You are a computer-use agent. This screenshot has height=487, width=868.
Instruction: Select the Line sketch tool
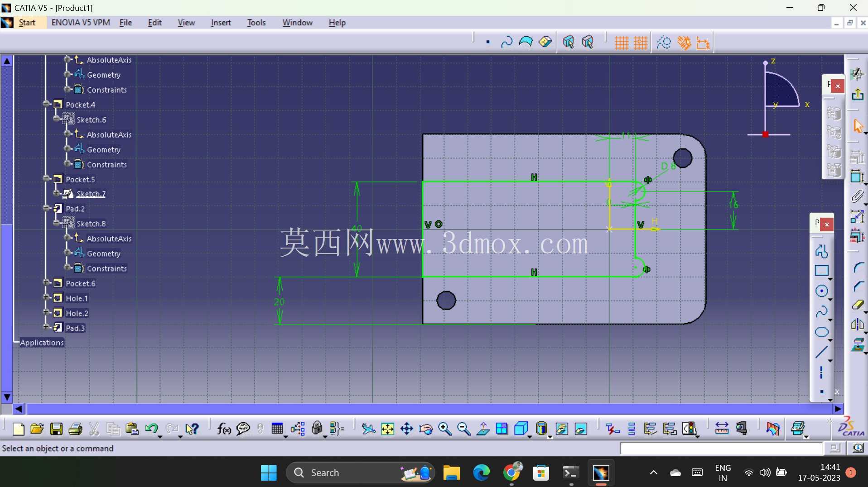[x=821, y=352]
